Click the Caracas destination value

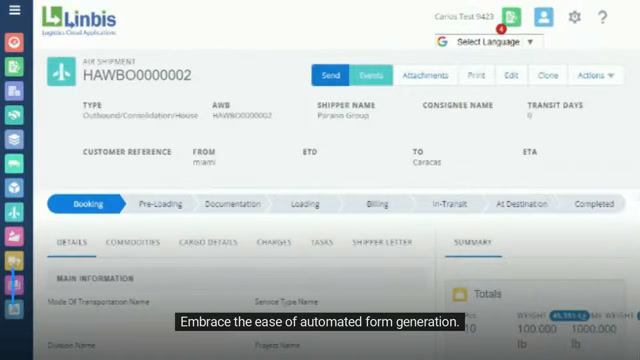pos(427,162)
